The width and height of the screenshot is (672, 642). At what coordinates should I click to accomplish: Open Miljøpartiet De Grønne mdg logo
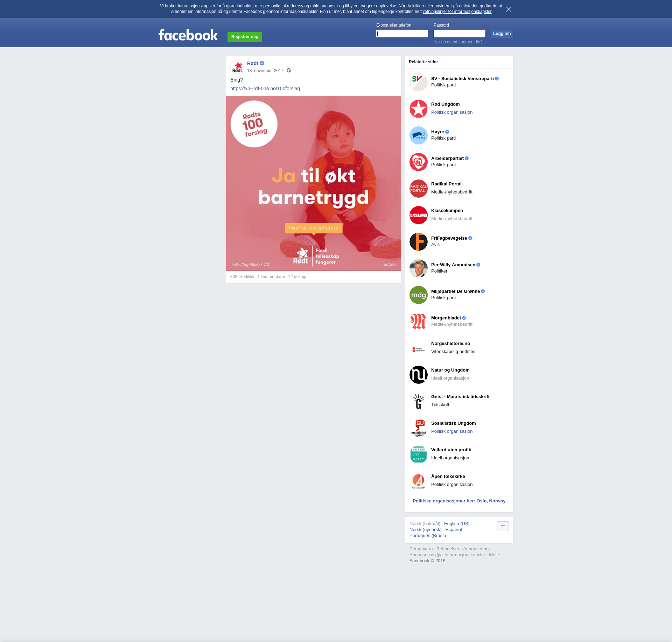click(x=418, y=295)
